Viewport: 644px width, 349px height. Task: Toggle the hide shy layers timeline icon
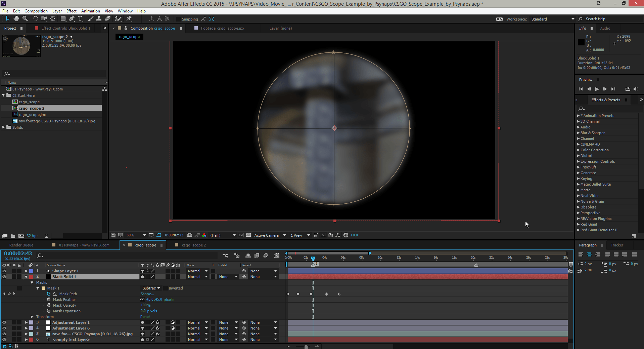[x=248, y=256]
